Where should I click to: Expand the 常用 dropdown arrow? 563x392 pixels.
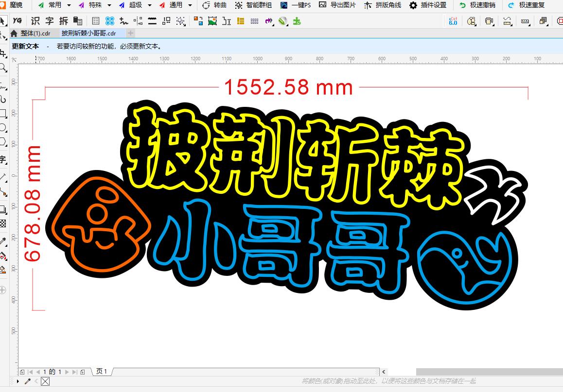(x=69, y=5)
